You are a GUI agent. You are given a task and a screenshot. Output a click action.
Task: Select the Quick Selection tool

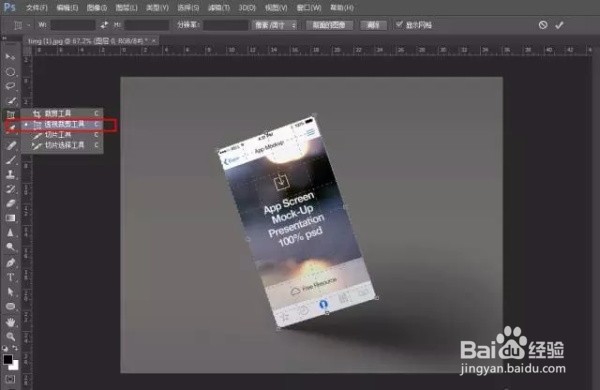click(x=10, y=100)
